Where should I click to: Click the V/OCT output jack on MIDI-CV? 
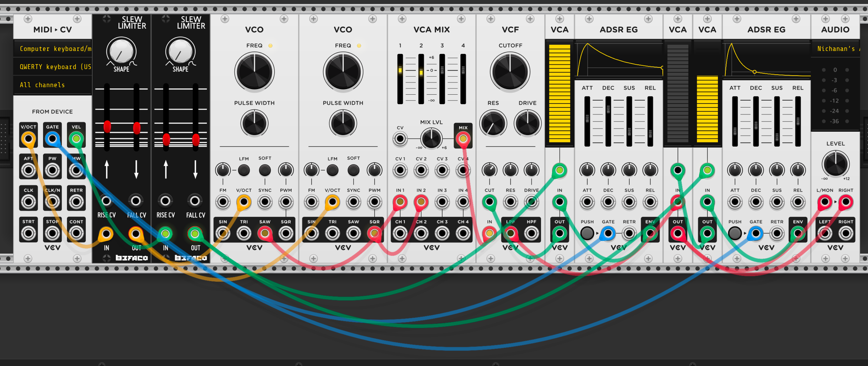point(28,139)
